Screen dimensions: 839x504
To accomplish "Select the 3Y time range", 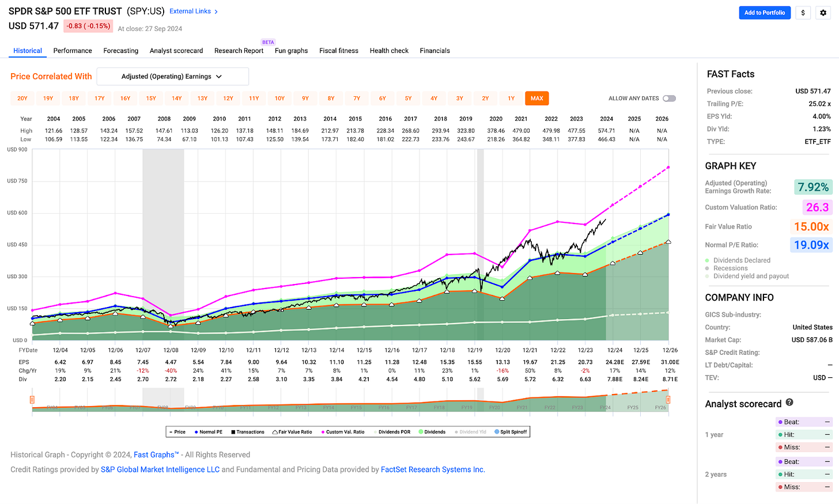I will click(460, 98).
